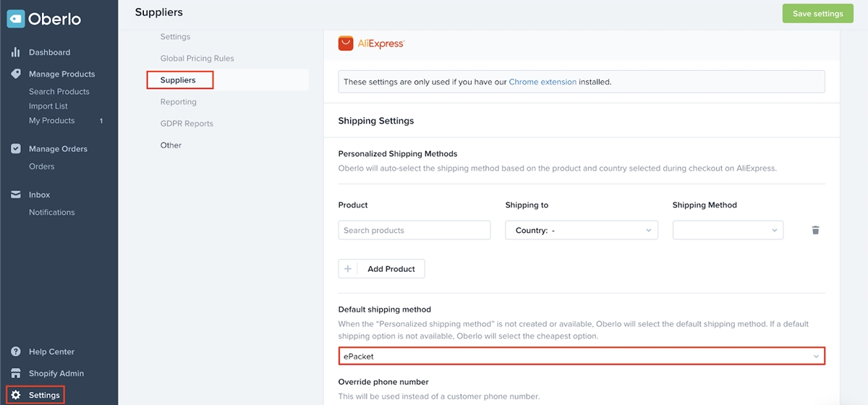Select Manage Orders in the sidebar
Screen dimensions: 868x405
58,149
